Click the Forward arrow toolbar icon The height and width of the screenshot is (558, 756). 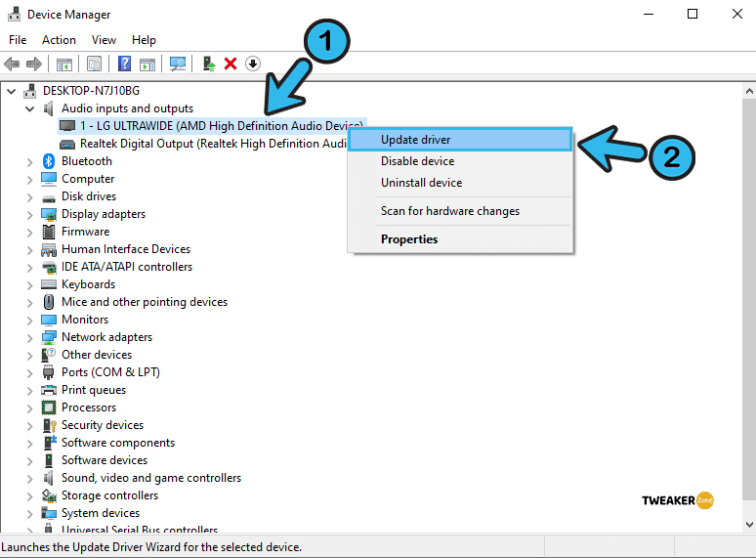(34, 64)
